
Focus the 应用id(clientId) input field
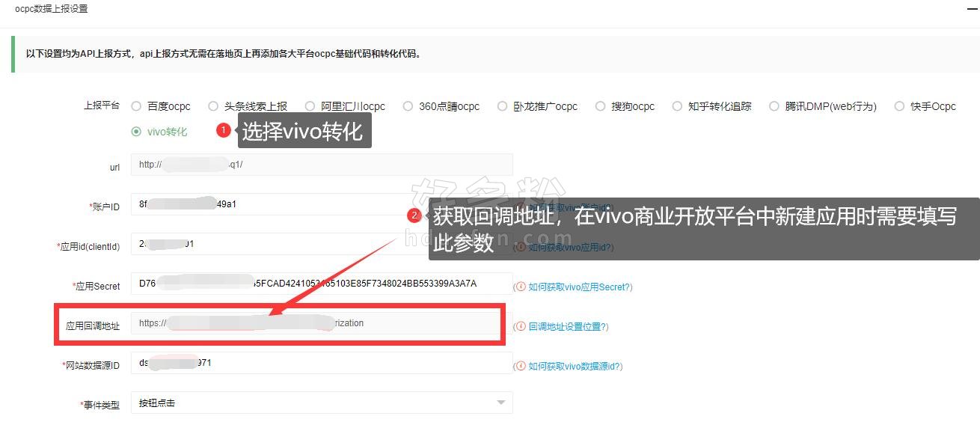click(322, 244)
